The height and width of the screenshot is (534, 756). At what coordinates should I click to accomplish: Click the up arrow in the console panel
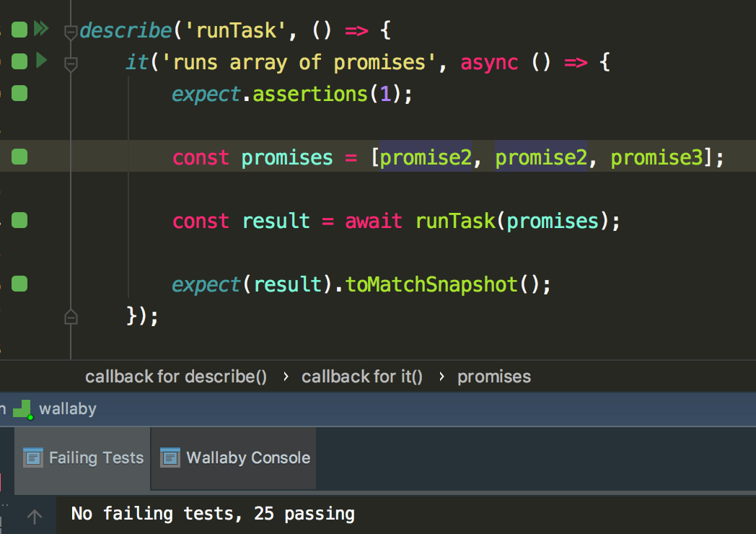33,515
